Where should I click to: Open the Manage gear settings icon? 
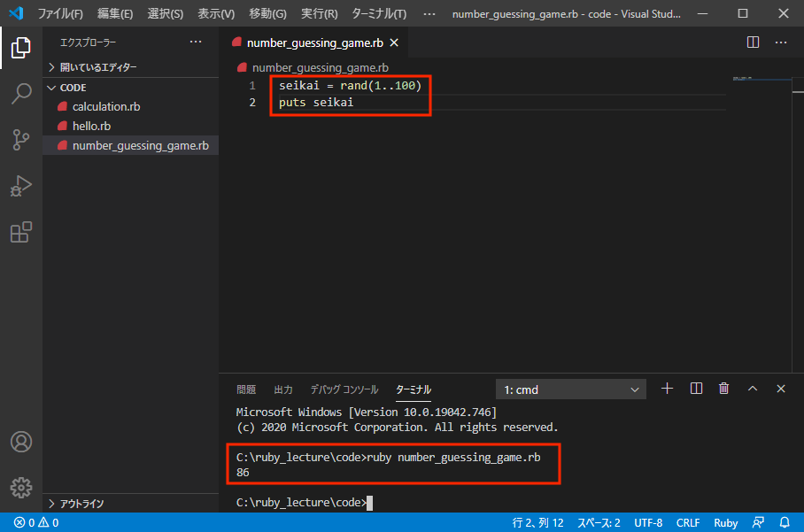[21, 488]
